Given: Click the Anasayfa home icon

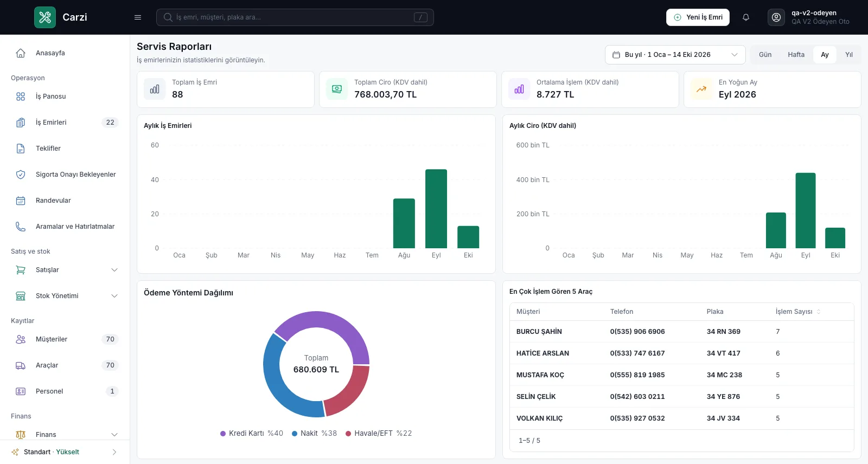Looking at the screenshot, I should pyautogui.click(x=21, y=53).
